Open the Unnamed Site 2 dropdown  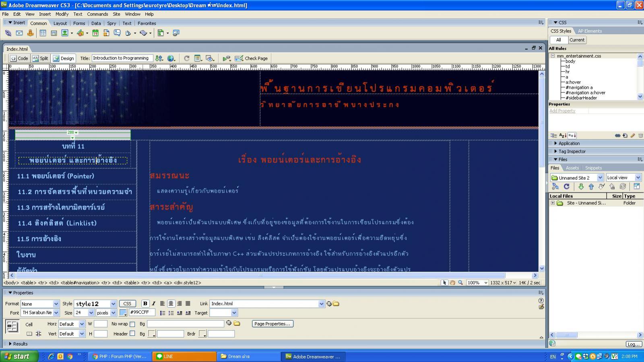point(577,178)
